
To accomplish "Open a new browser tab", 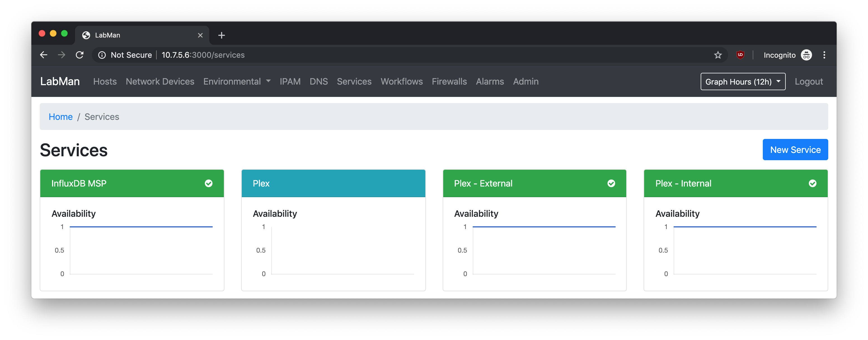I will coord(221,35).
